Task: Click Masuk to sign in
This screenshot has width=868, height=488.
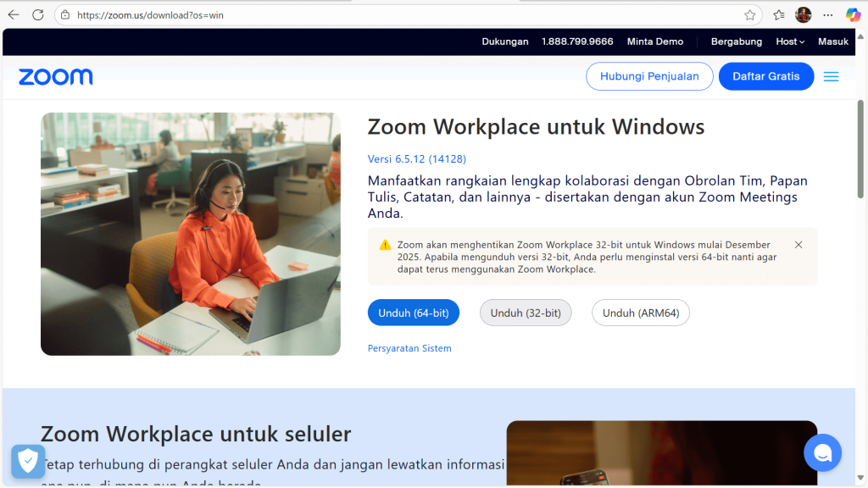Action: coord(833,42)
